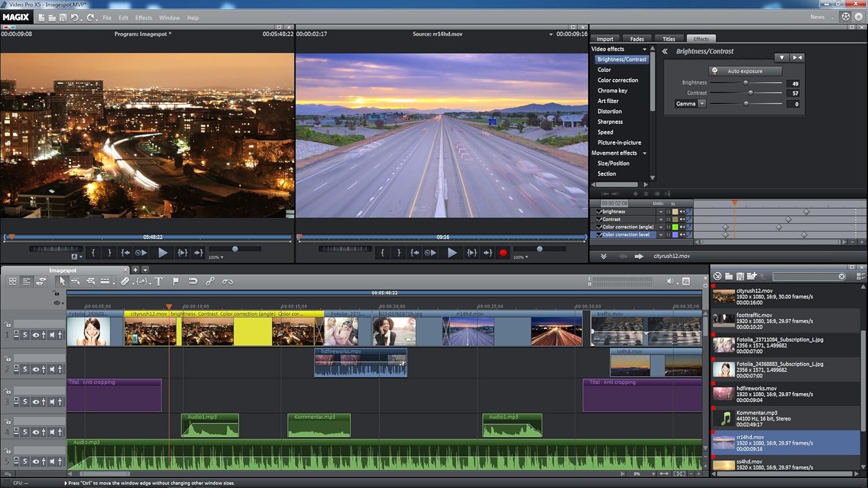Toggle the eye visibility icon on track 1
This screenshot has width=868, height=488.
coord(36,335)
